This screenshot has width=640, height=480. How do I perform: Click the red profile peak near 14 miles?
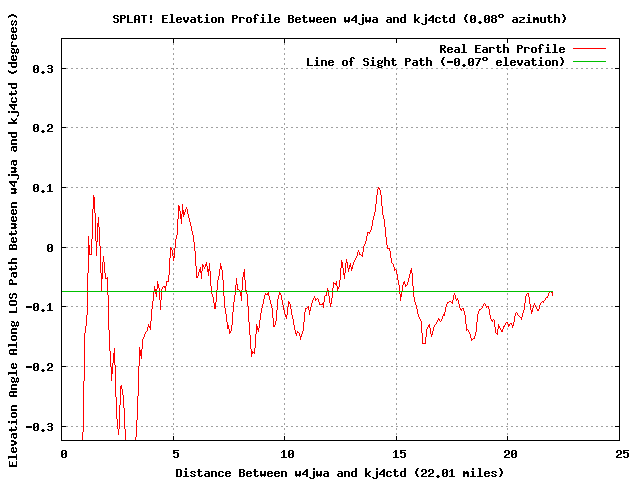click(x=379, y=189)
